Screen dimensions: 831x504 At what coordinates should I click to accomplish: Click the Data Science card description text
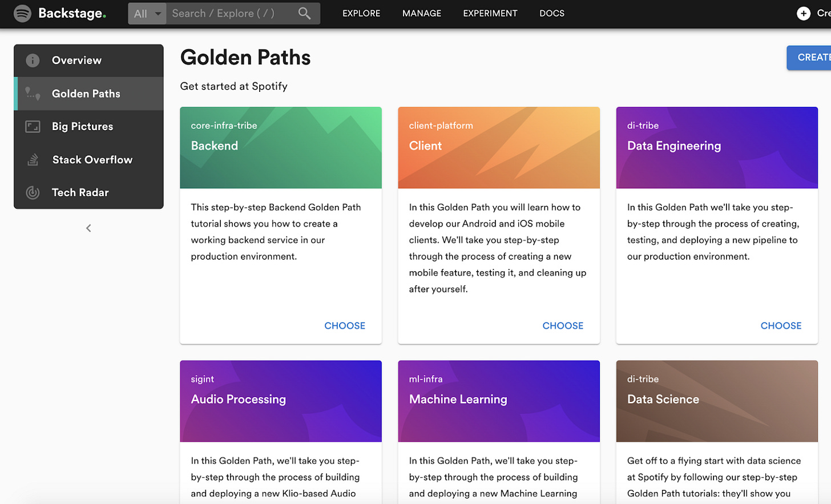(x=714, y=477)
